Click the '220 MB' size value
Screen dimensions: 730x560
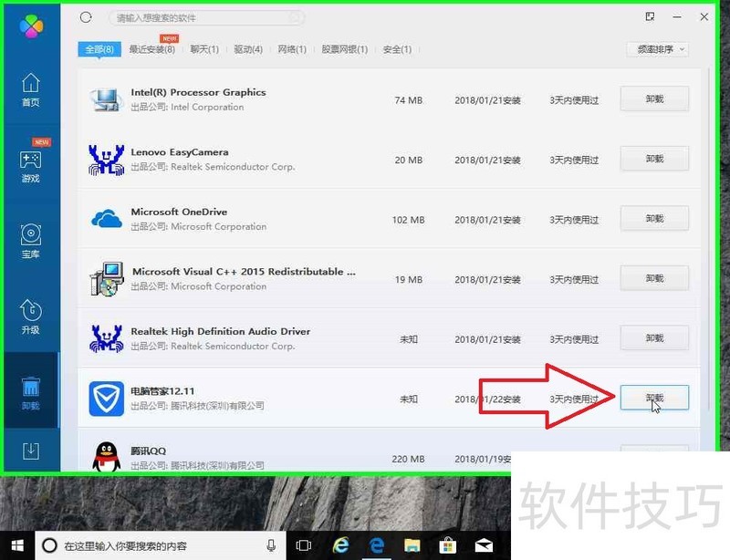click(408, 459)
